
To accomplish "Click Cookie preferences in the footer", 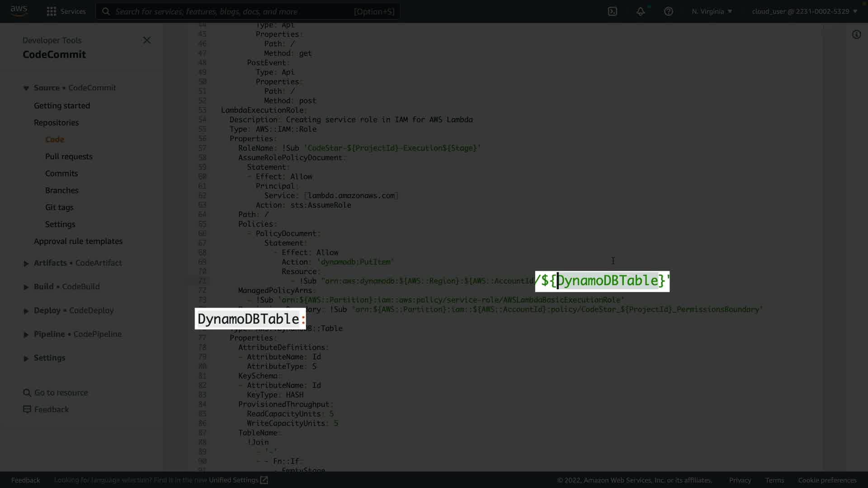I will 827,480.
